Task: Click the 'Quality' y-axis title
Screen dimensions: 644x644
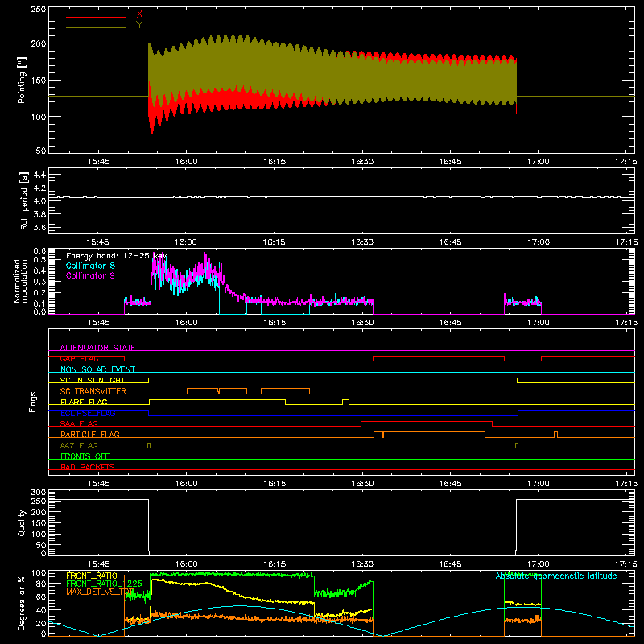Action: [22, 522]
